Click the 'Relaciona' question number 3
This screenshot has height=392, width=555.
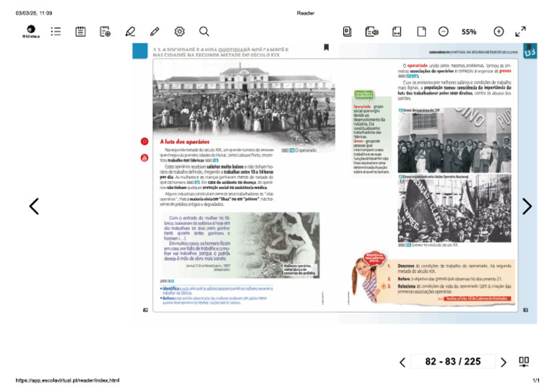coord(449,289)
